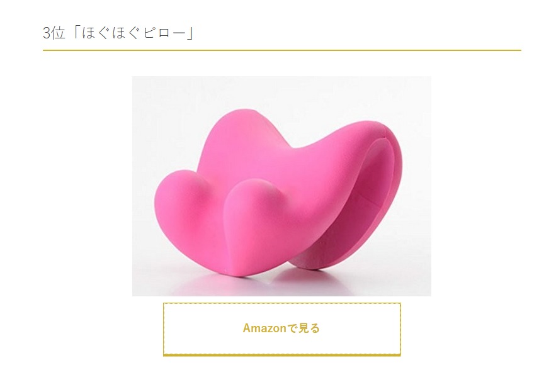Select the 3位「ほぐほぐピロー」 heading text
Viewport: 556px width, 392px height.
pyautogui.click(x=118, y=33)
